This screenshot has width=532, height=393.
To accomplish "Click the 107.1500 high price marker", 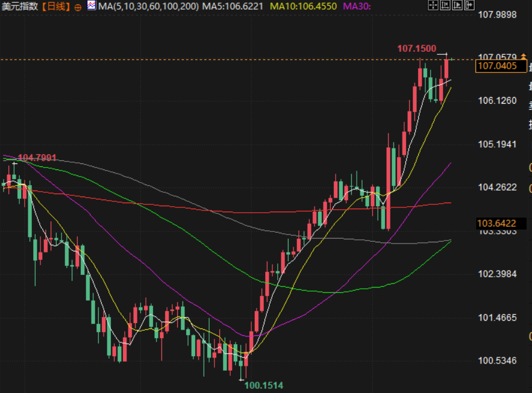I will 416,48.
